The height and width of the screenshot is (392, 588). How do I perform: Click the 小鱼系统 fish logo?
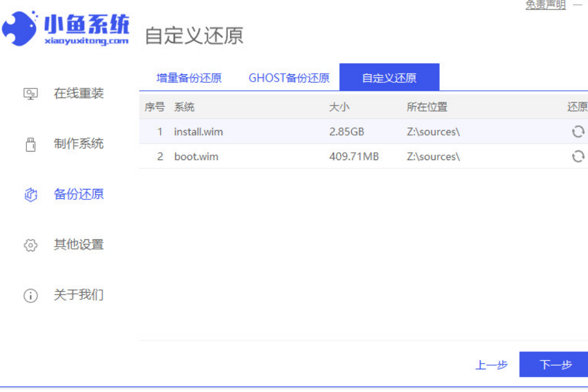20,28
